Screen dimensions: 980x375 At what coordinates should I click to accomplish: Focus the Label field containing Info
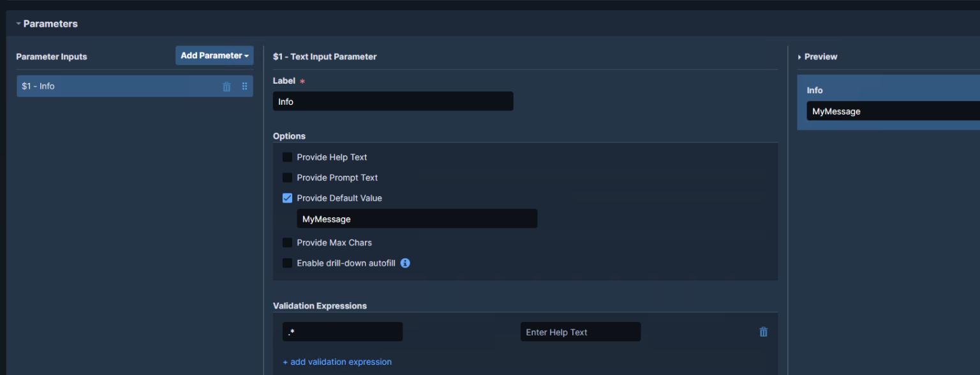click(392, 102)
